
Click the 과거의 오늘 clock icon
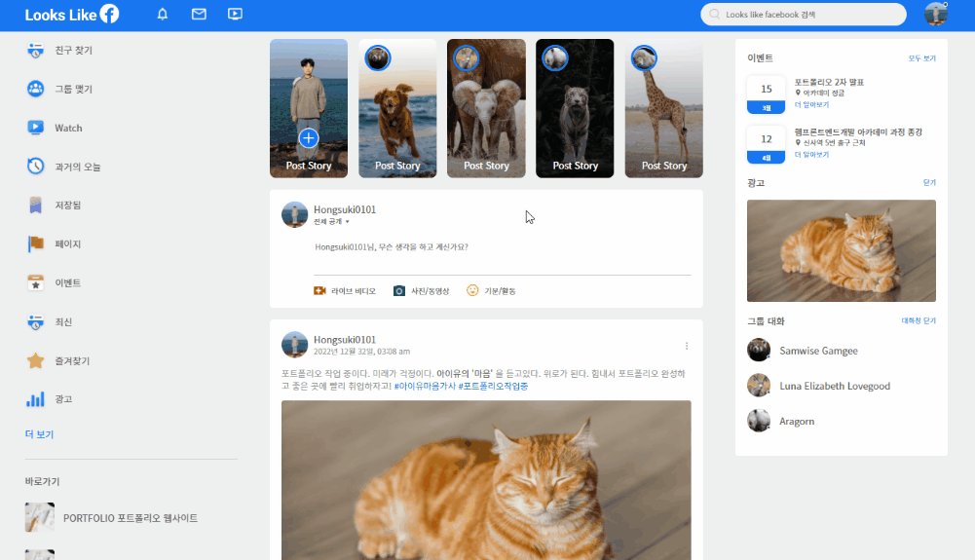(35, 166)
